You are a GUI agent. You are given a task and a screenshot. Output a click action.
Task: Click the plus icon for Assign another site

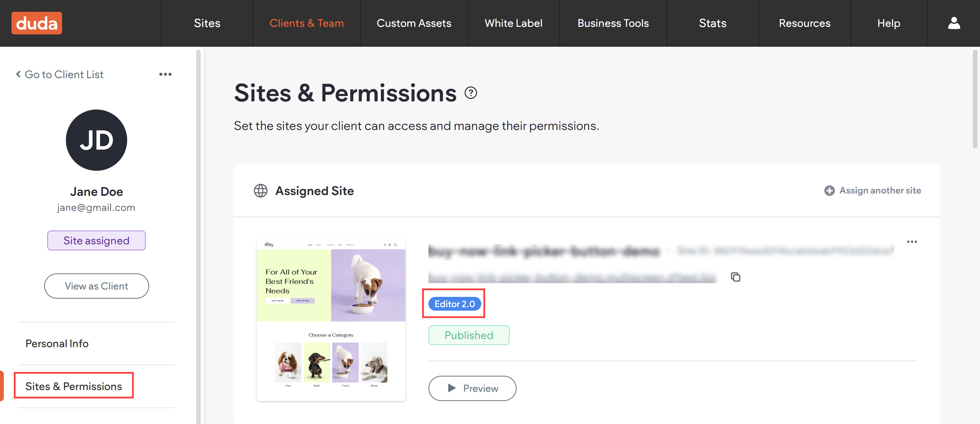point(829,190)
